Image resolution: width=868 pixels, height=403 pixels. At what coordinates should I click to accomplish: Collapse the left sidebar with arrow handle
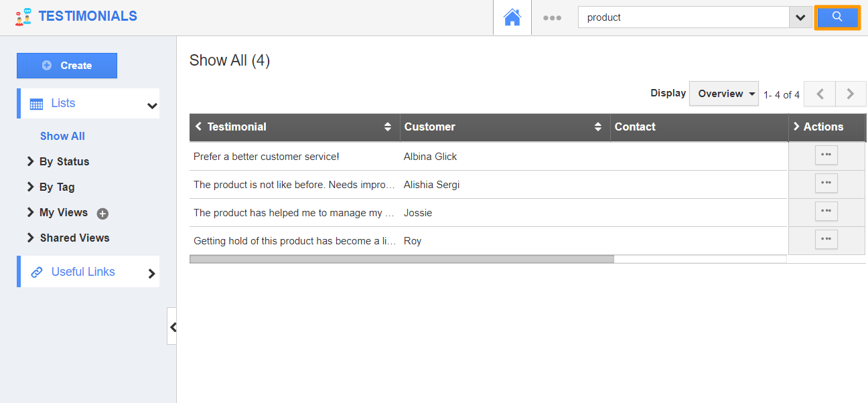(172, 327)
